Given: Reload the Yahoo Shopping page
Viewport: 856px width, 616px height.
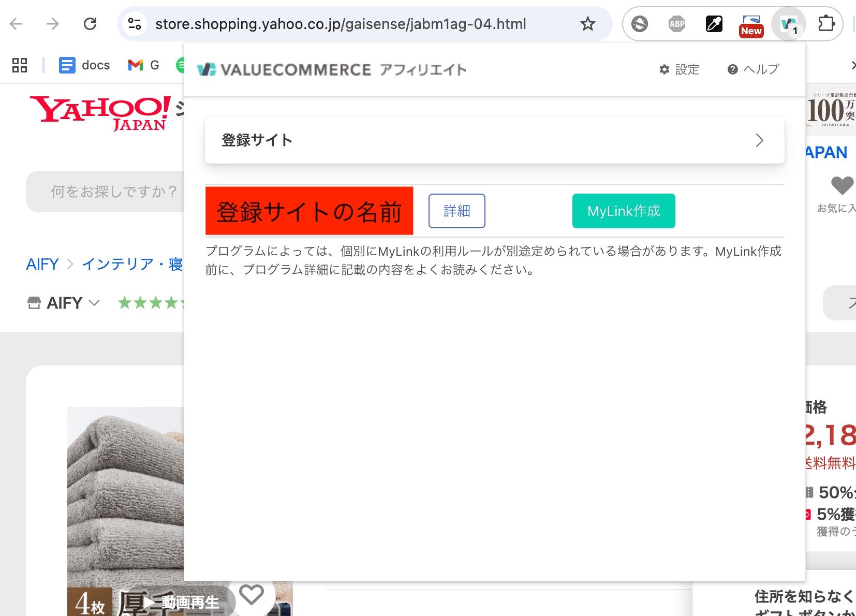Looking at the screenshot, I should (x=90, y=23).
